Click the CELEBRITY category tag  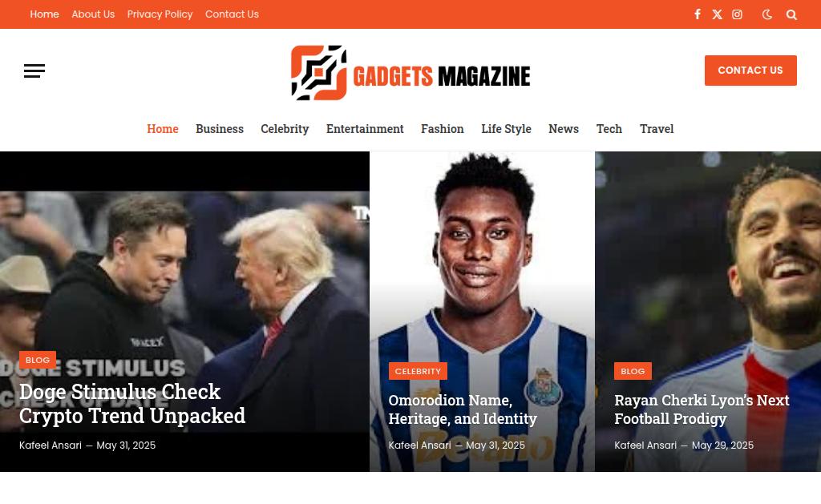click(418, 371)
